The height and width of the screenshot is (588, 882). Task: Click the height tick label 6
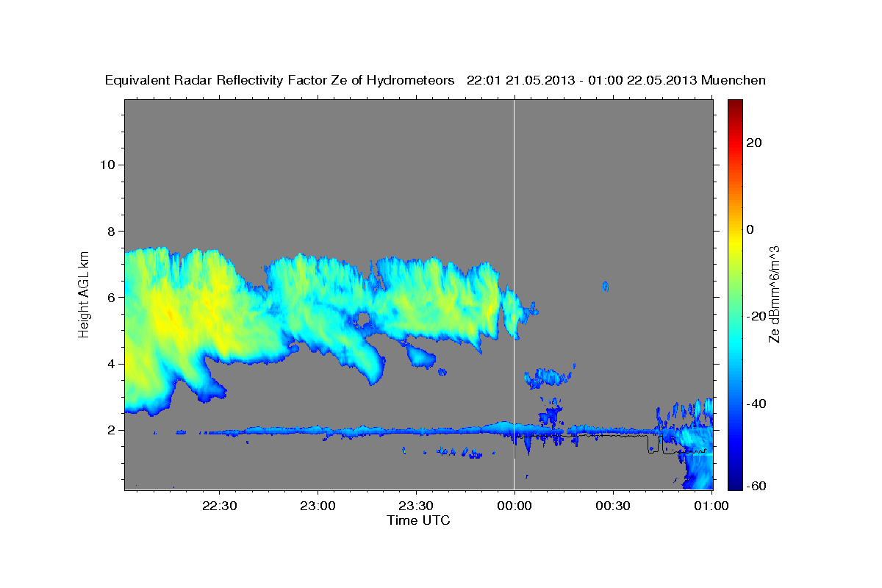click(110, 297)
